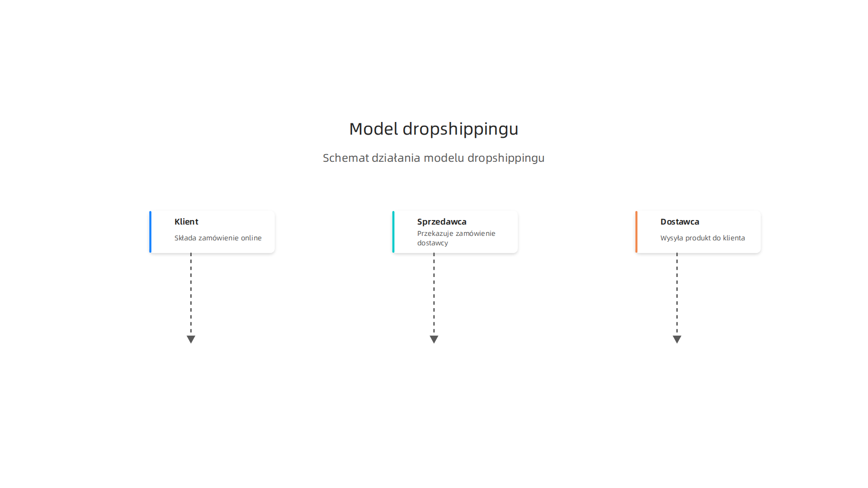This screenshot has width=868, height=488.
Task: Click the dashed line under Sprzedawca
Action: (434, 294)
